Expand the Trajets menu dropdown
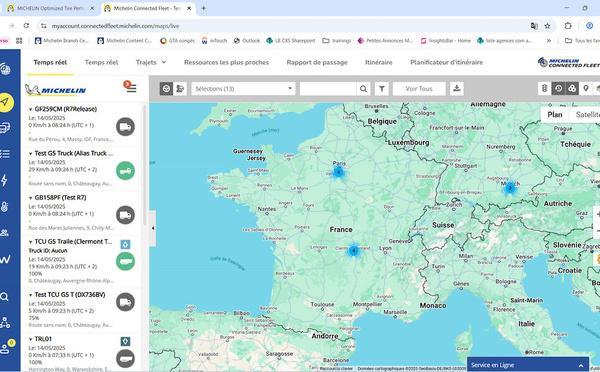Screen dimensions: 600x372 coord(151,62)
